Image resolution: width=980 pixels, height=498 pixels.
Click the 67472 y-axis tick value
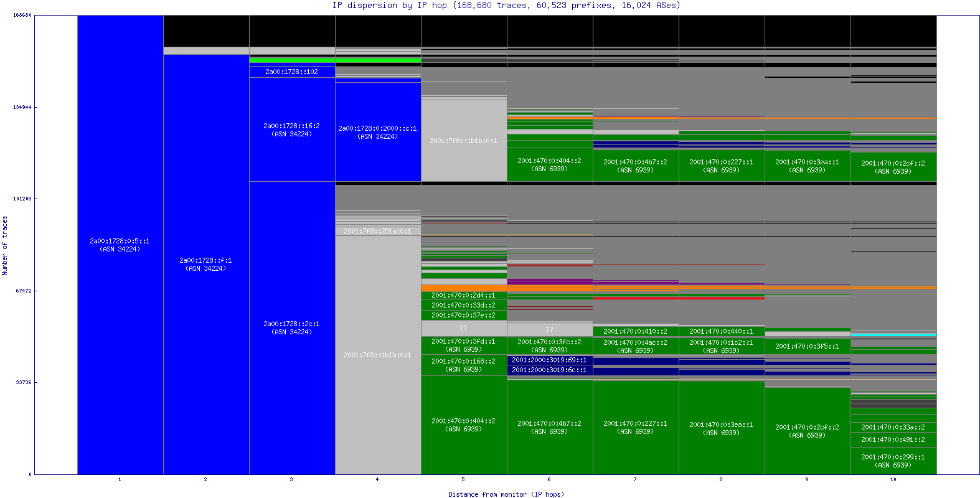24,291
